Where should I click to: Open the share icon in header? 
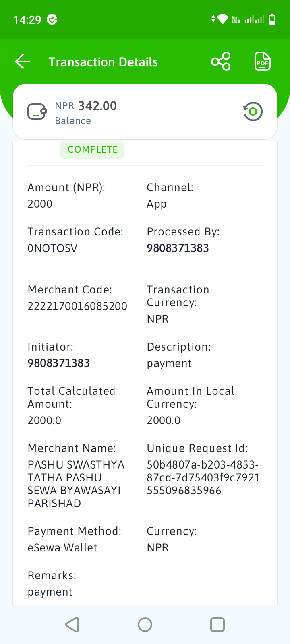221,62
